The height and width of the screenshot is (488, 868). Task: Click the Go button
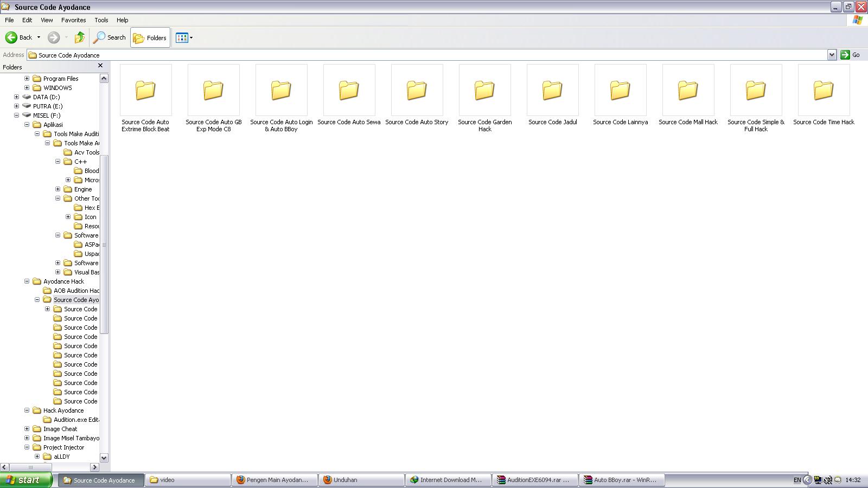pyautogui.click(x=850, y=55)
